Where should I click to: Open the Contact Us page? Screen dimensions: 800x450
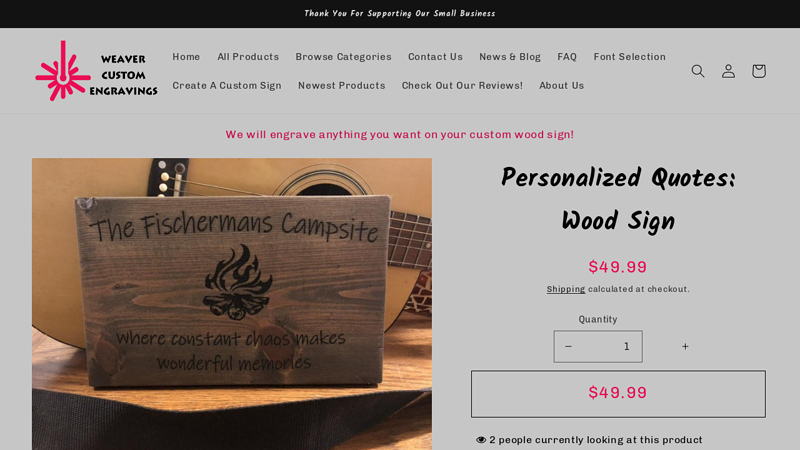(x=435, y=57)
